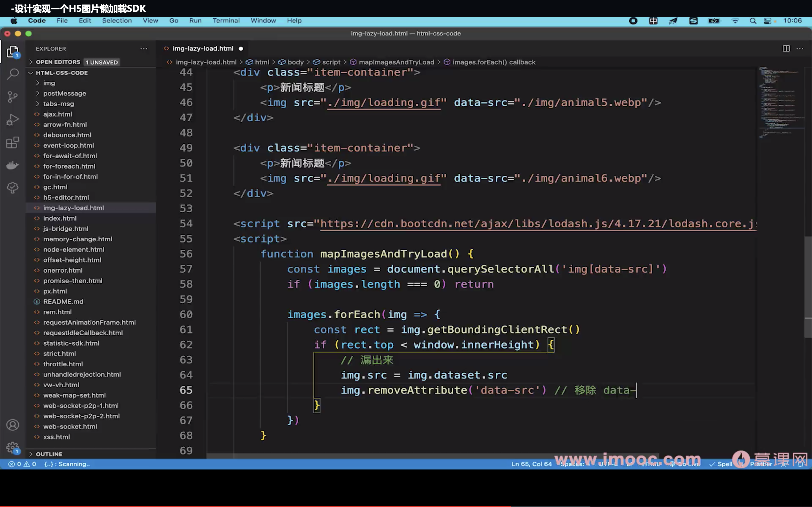Select the img-lazy-load.html editor tab
This screenshot has width=812, height=507.
coord(203,49)
